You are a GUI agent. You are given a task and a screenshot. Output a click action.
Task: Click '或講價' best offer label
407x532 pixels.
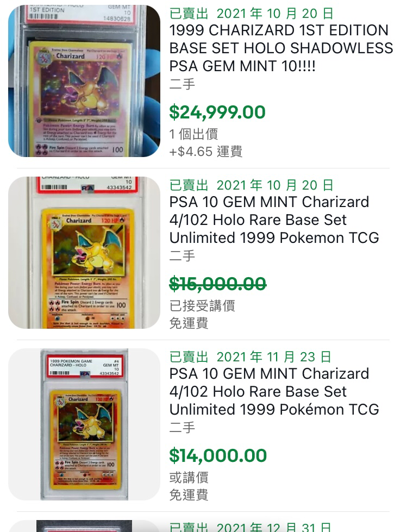[189, 478]
